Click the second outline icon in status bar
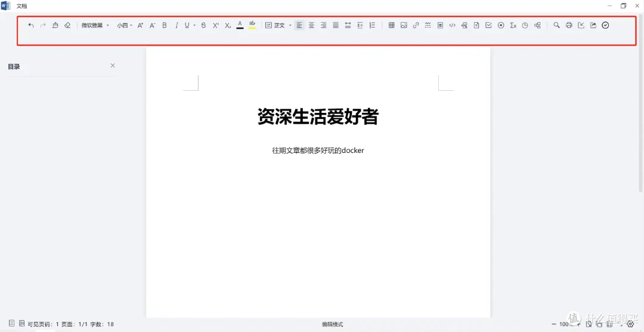The image size is (644, 332). tap(22, 324)
